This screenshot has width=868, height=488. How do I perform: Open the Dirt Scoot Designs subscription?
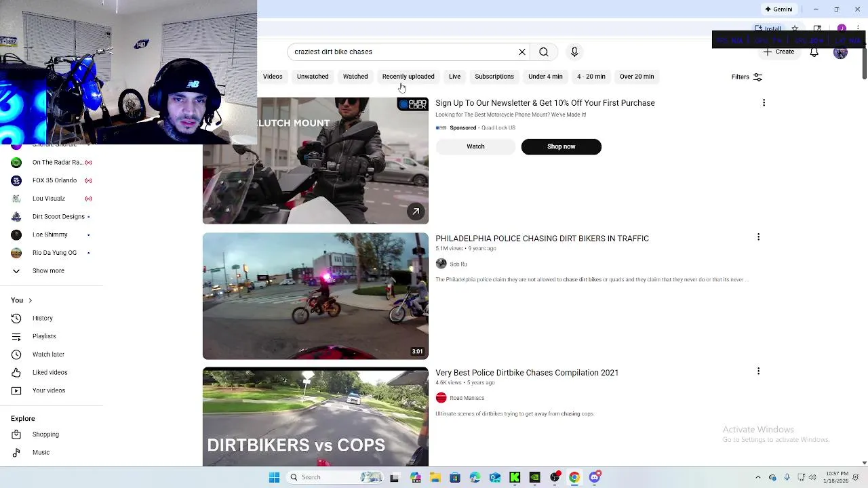52,217
